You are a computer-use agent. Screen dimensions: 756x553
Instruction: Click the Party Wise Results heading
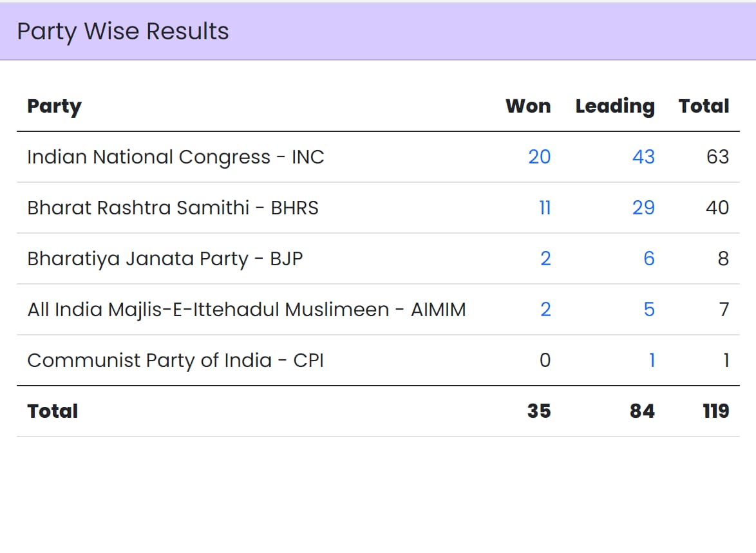(x=123, y=32)
